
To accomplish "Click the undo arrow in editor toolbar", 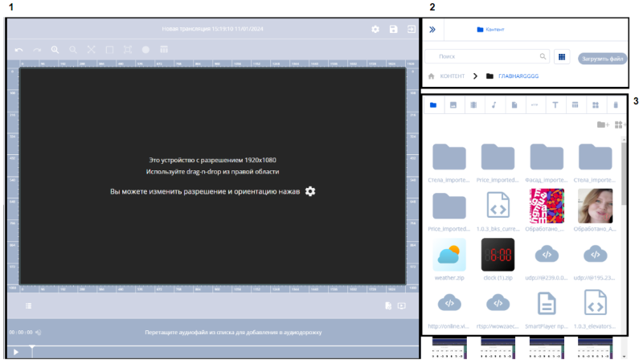I will [19, 50].
